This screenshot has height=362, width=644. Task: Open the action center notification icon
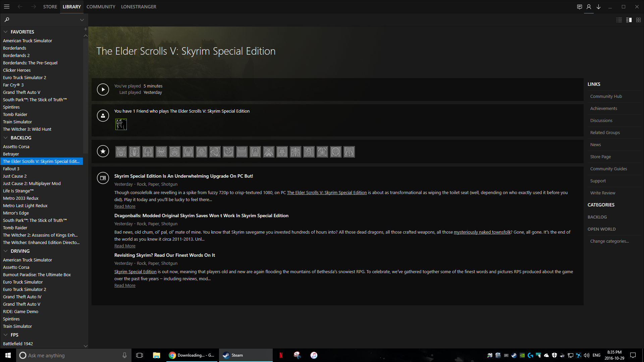tap(633, 355)
